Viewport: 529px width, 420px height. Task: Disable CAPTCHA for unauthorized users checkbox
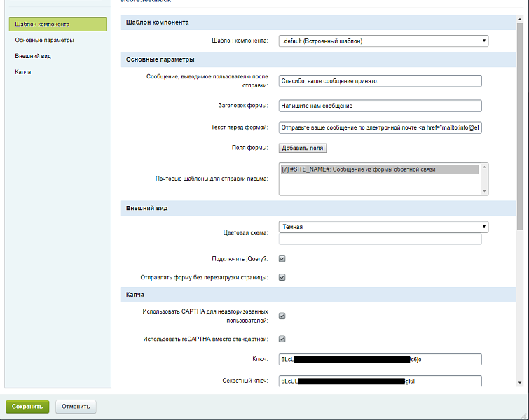coord(282,316)
